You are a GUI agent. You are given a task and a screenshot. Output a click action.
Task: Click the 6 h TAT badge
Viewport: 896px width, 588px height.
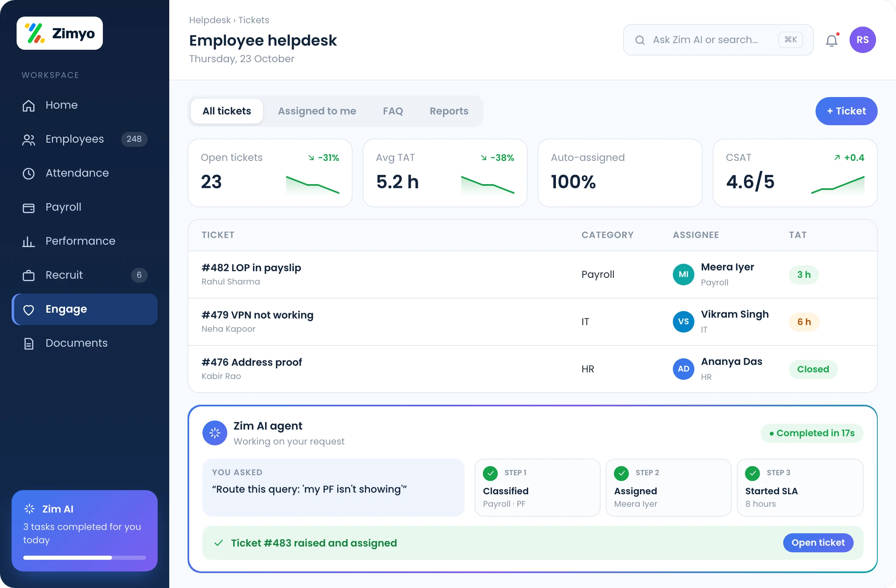[804, 322]
